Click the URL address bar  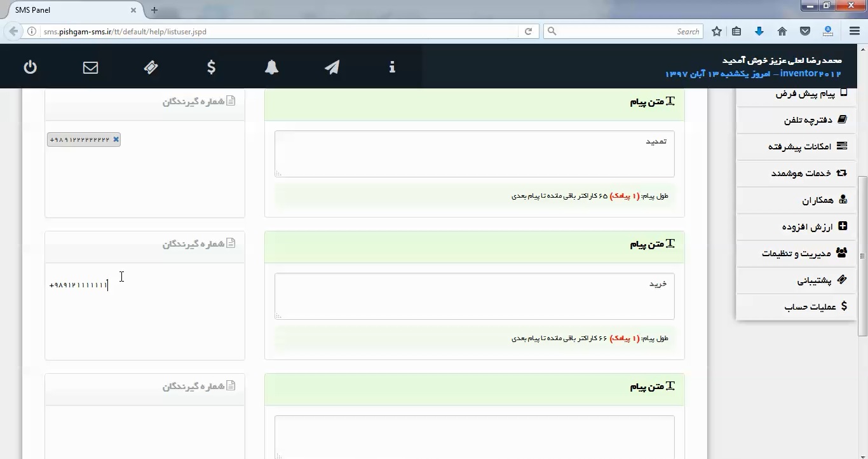coord(280,31)
